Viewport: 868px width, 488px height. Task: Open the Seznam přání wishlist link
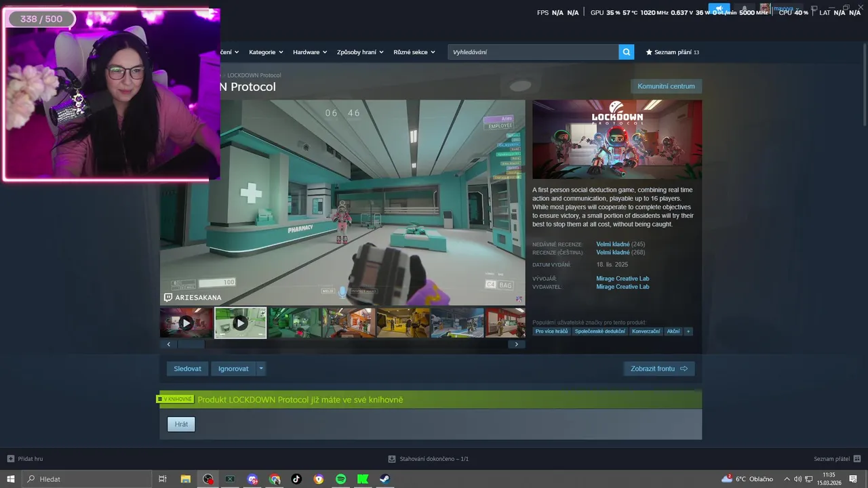pyautogui.click(x=672, y=52)
